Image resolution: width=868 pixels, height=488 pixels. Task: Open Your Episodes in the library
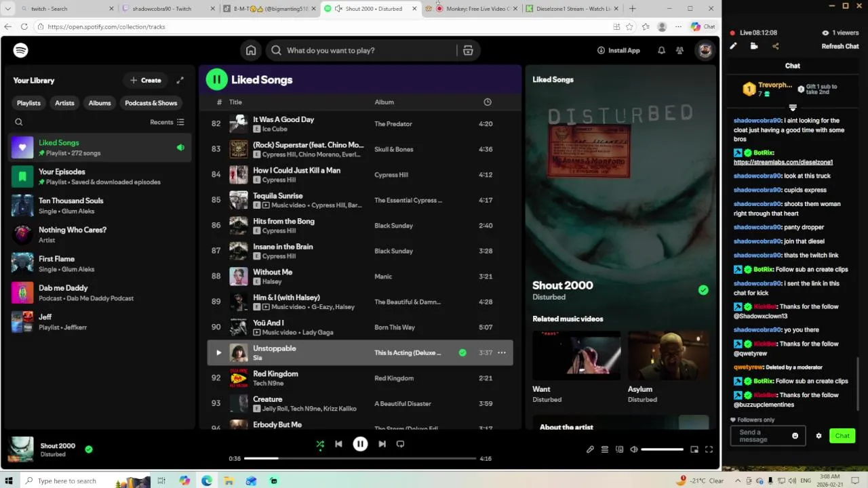[x=100, y=176]
